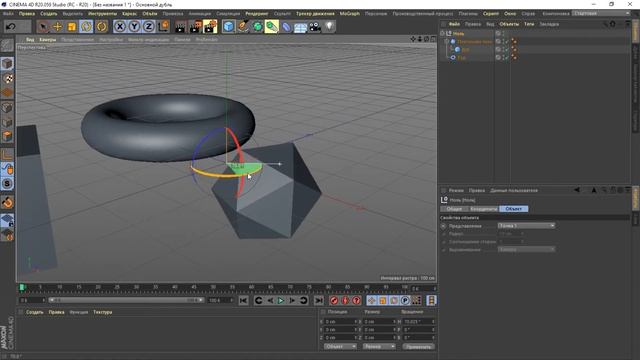Open the Floor environment icon
This screenshot has width=640, height=360.
[x=300, y=27]
